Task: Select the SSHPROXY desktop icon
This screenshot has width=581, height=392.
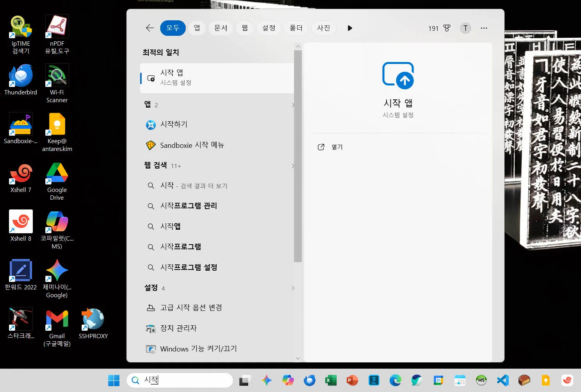Action: 93,324
